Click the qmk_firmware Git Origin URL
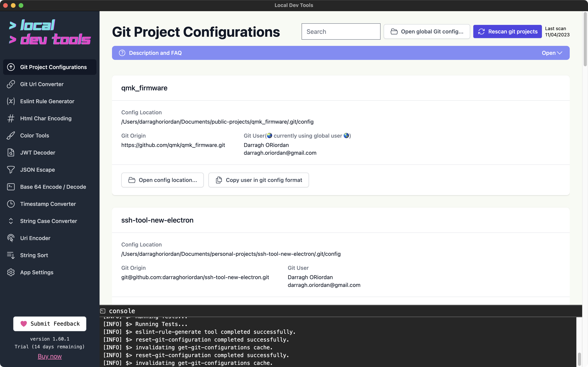The height and width of the screenshot is (367, 588). coord(173,145)
